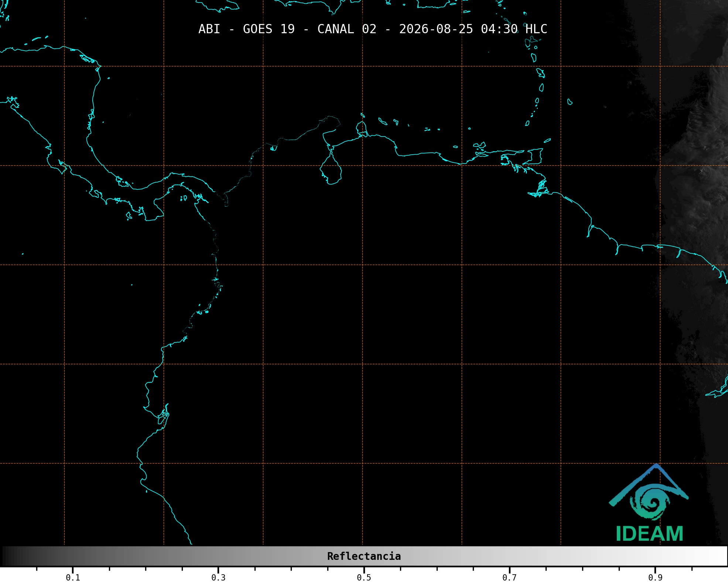The height and width of the screenshot is (582, 728).
Task: Click the timestamp '2026-08-25 04:30 HLC'
Action: tap(473, 29)
